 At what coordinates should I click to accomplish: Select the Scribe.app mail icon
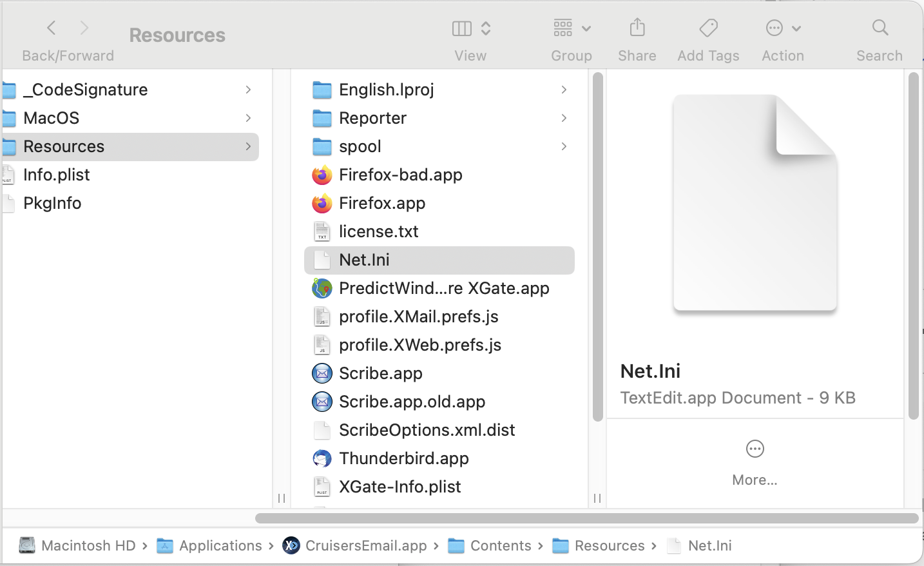(x=322, y=373)
